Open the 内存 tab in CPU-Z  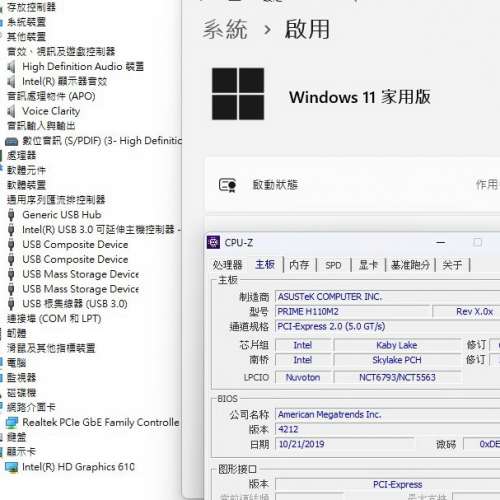[299, 265]
